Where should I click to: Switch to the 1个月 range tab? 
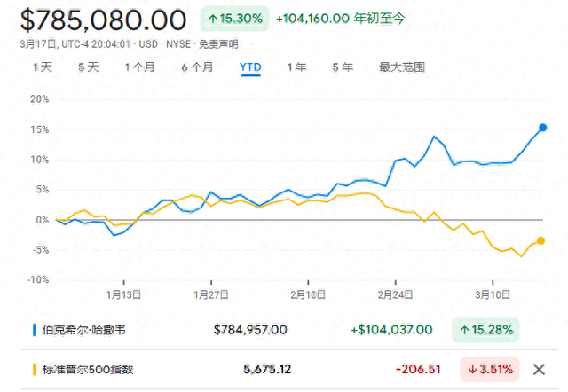pos(141,67)
